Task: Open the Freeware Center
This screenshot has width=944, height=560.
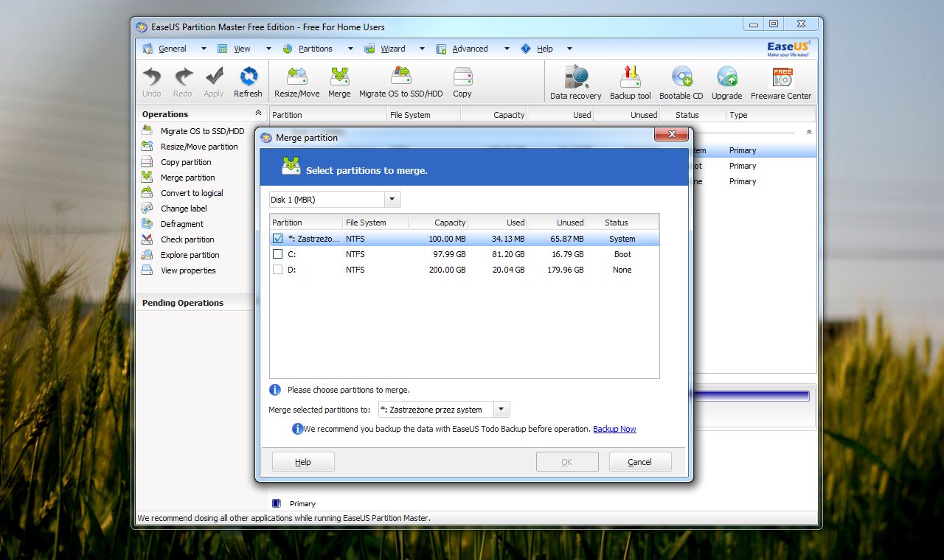Action: pyautogui.click(x=780, y=83)
